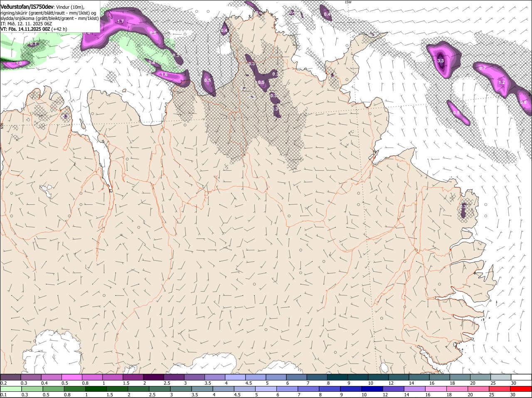Click the 15W longitude label
Screen dimensions: 532x398
(348, 2)
